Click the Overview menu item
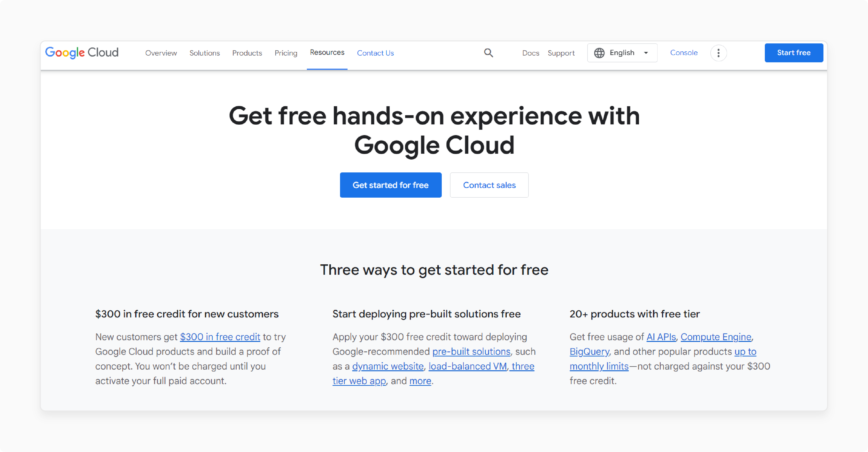The image size is (868, 452). 160,53
